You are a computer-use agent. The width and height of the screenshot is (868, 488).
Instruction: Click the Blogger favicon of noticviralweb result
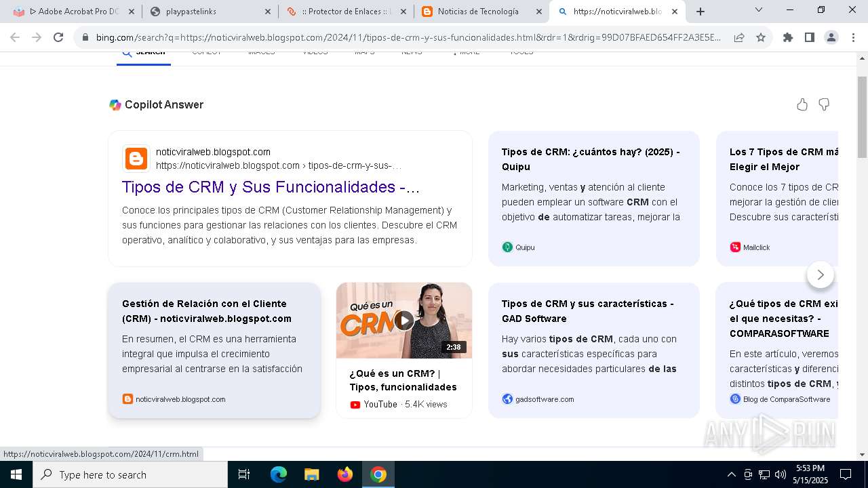(136, 159)
